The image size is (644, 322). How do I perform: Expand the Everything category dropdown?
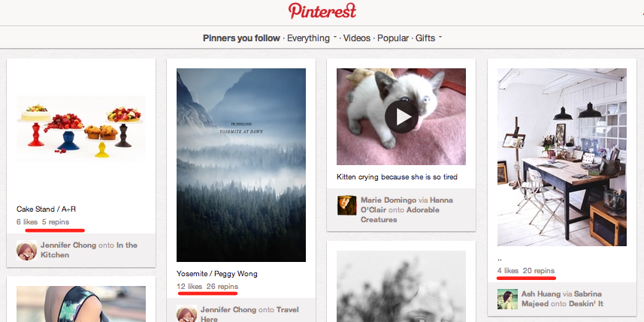334,37
